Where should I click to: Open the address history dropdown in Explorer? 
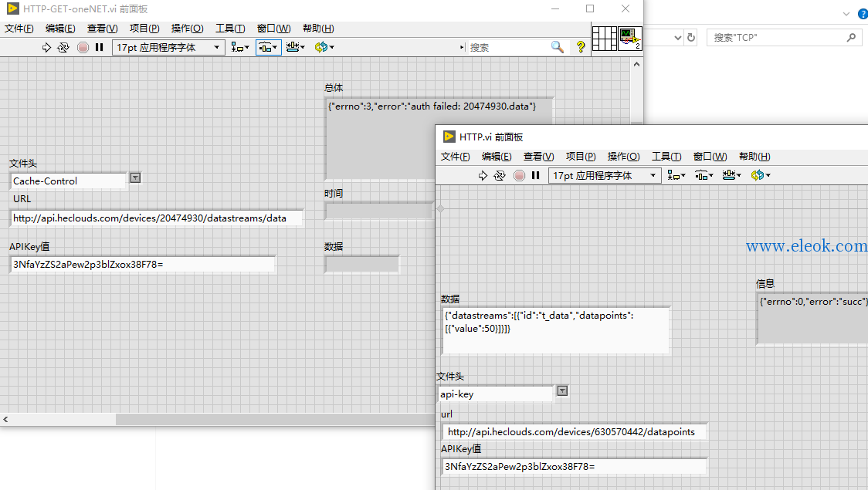(x=678, y=38)
